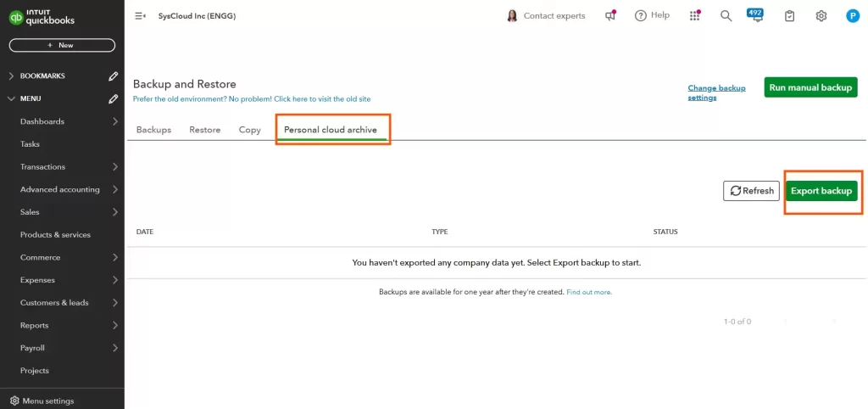868x409 pixels.
Task: Expand the Advanced accounting submenu
Action: click(x=114, y=189)
